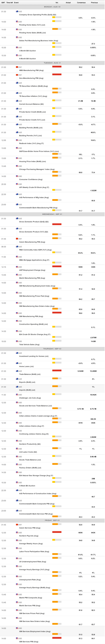Screen dimensions: 105x644
Task: Click the red volatility bar for ISM Manufacturing PMI
Action: coord(57,312)
